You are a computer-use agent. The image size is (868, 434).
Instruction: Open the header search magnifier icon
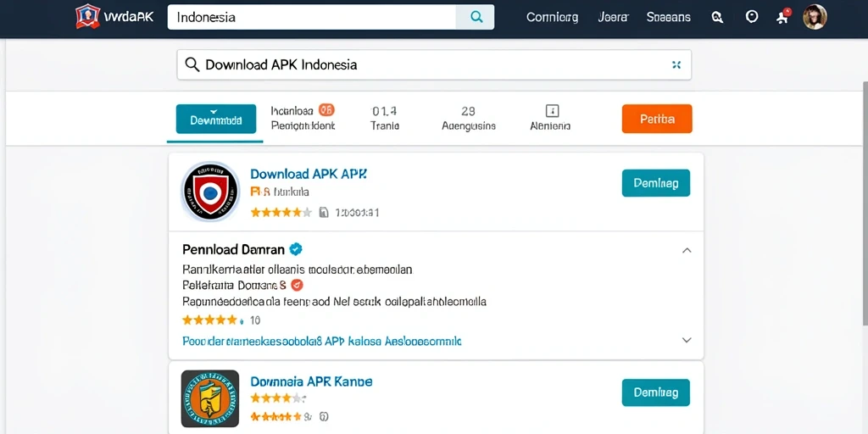coord(717,17)
